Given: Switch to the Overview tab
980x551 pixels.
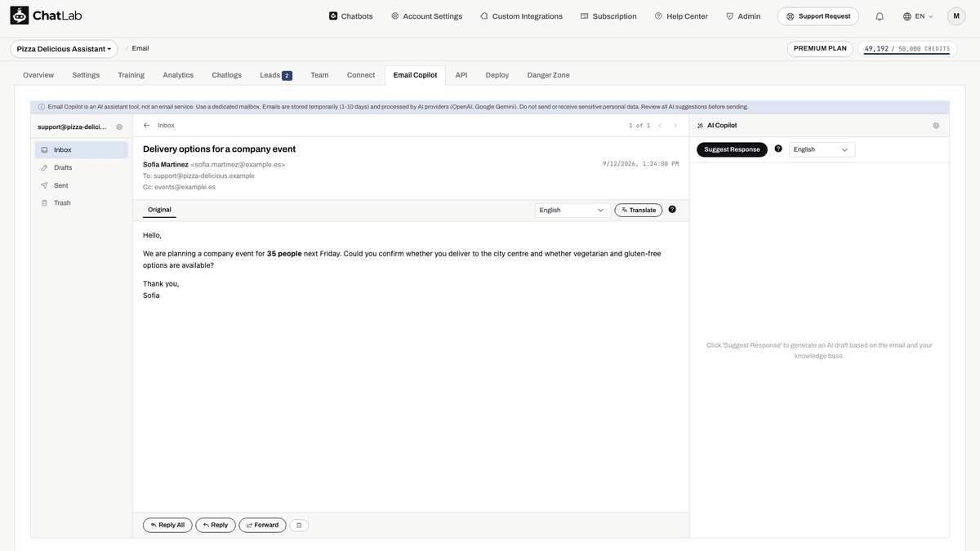Looking at the screenshot, I should 38,75.
